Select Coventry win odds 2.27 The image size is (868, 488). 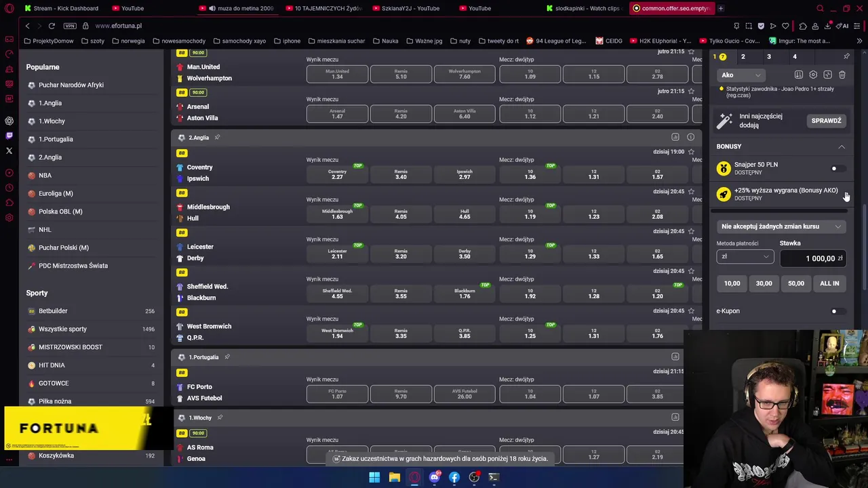pos(337,174)
